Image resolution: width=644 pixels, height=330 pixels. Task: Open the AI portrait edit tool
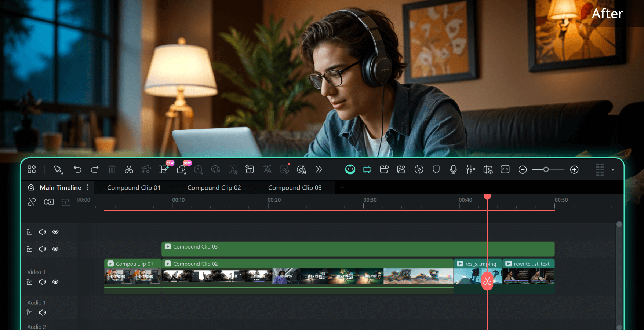[x=233, y=169]
